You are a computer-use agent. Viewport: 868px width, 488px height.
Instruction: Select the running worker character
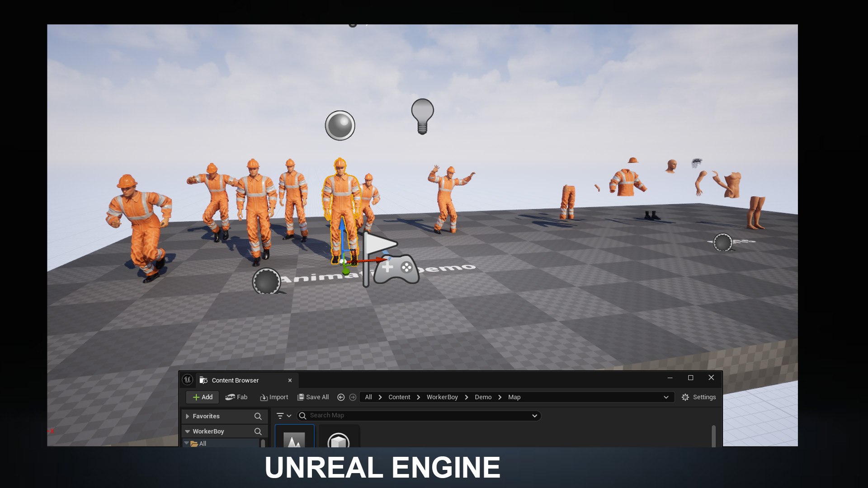coord(139,228)
